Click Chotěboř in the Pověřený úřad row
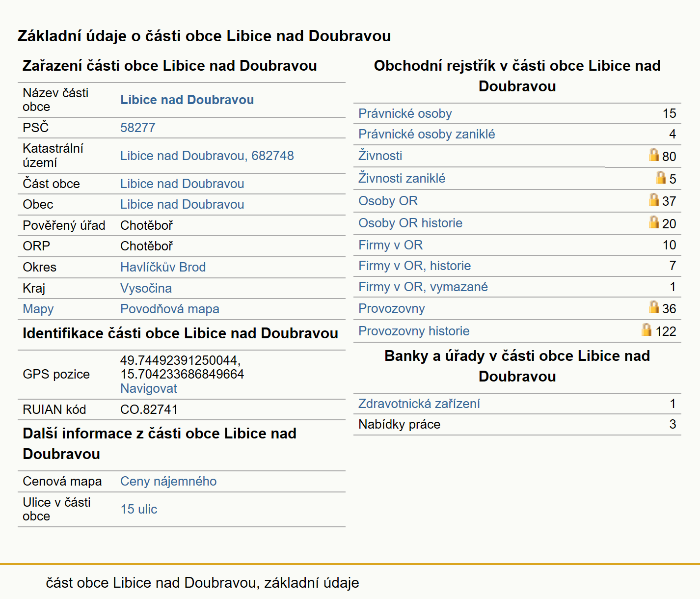Viewport: 700px width, 599px height. point(146,225)
